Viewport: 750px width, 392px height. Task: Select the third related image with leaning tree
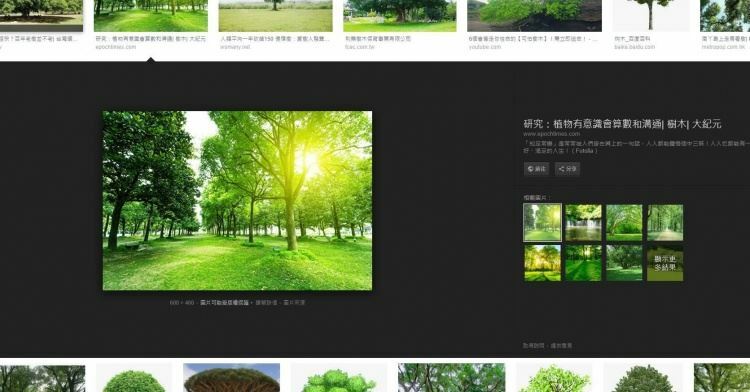click(624, 222)
